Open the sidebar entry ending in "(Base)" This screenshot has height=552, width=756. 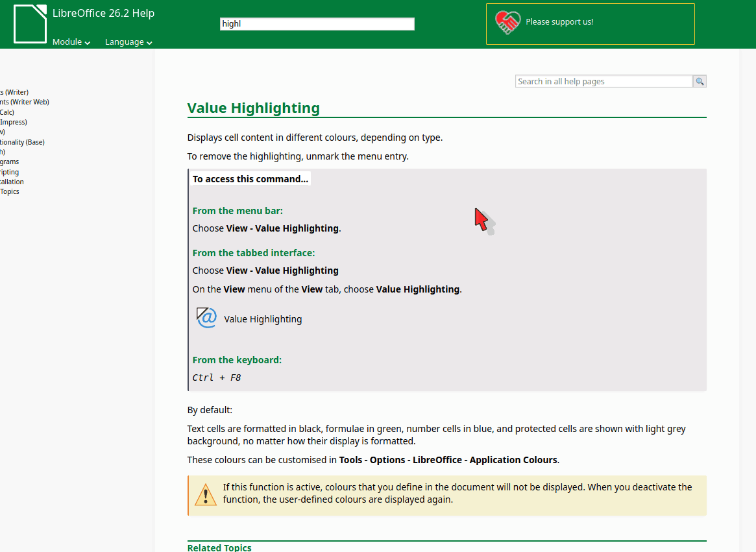click(x=22, y=142)
